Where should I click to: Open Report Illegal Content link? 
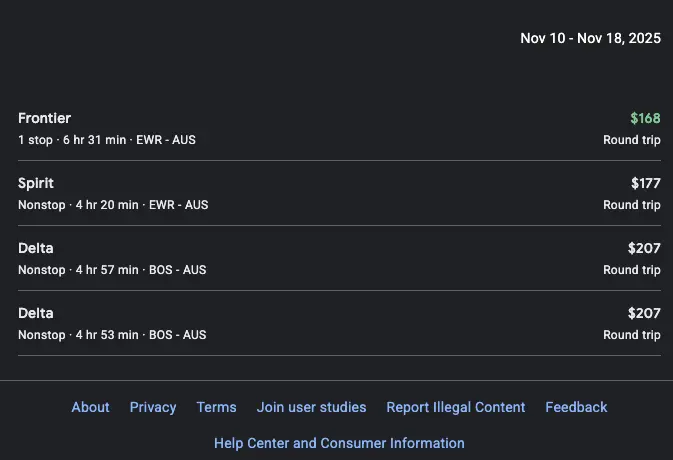coord(455,407)
